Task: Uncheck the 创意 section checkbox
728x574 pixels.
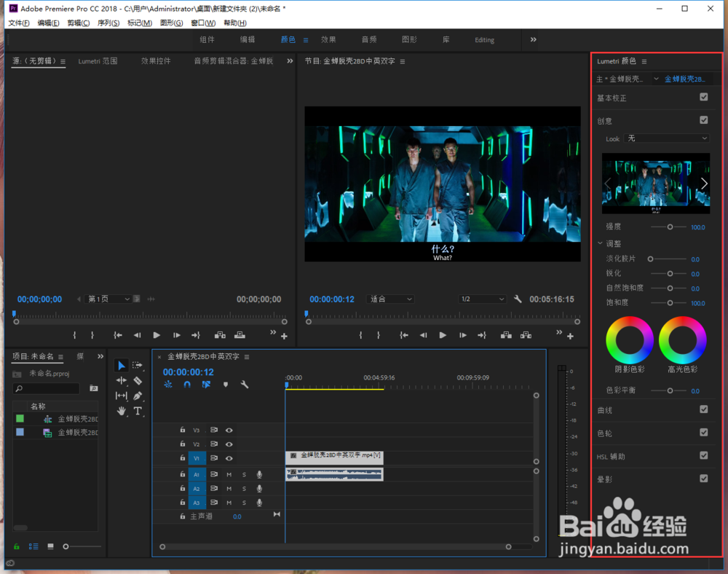Action: (x=704, y=119)
